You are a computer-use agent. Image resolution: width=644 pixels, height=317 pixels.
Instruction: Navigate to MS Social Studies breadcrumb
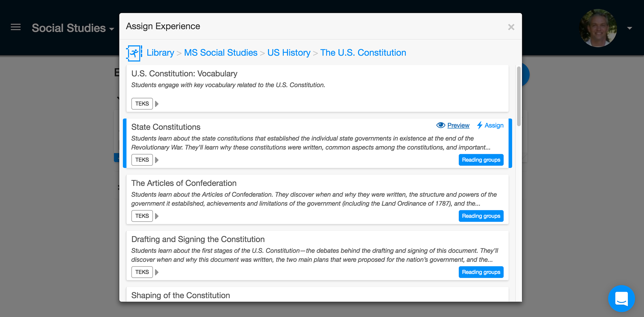coord(221,53)
